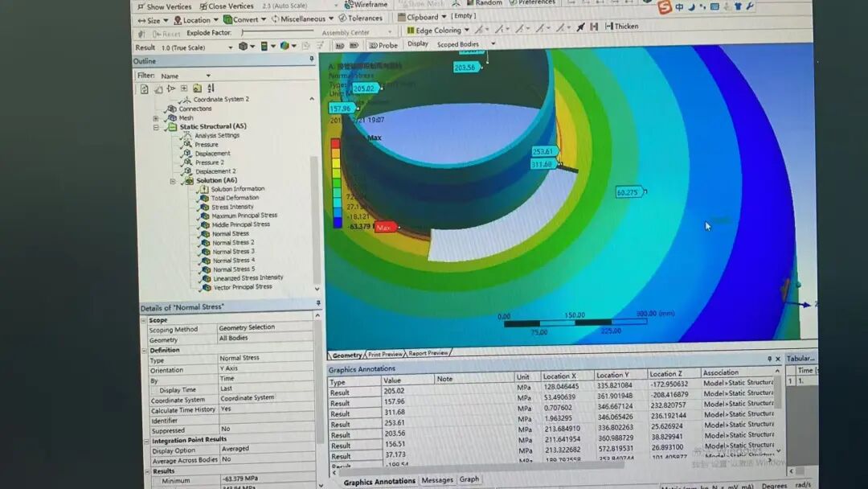Expand the Mesh tree node
868x489 pixels.
point(156,118)
